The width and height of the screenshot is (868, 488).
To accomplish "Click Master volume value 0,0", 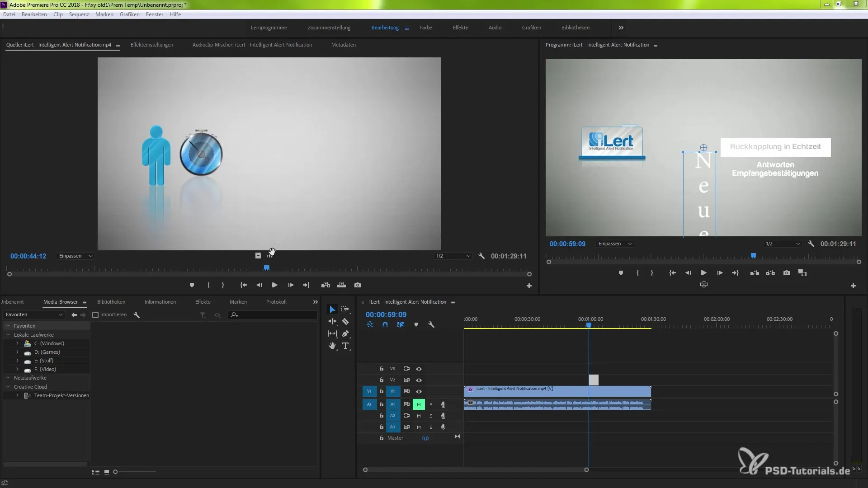I will click(425, 438).
